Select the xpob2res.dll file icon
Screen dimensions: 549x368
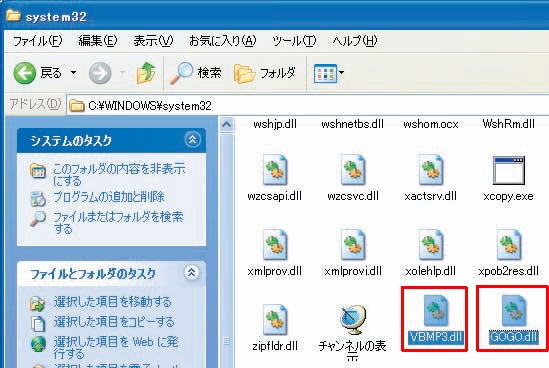pos(509,245)
